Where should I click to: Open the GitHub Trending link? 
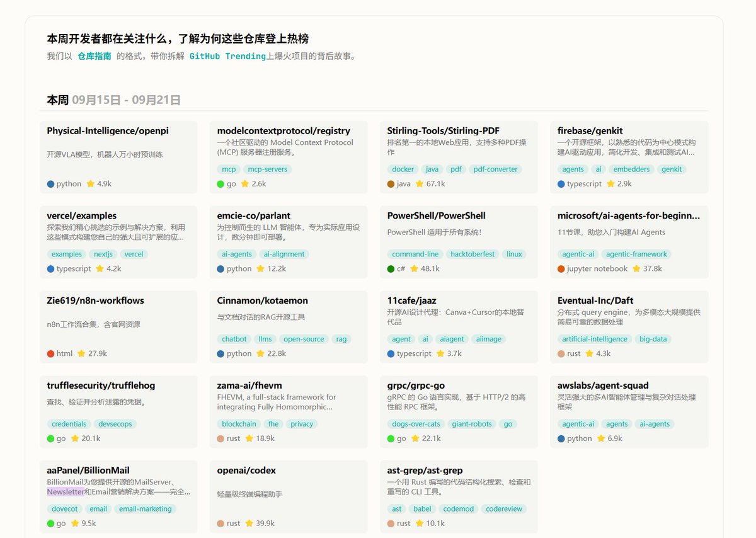click(227, 56)
